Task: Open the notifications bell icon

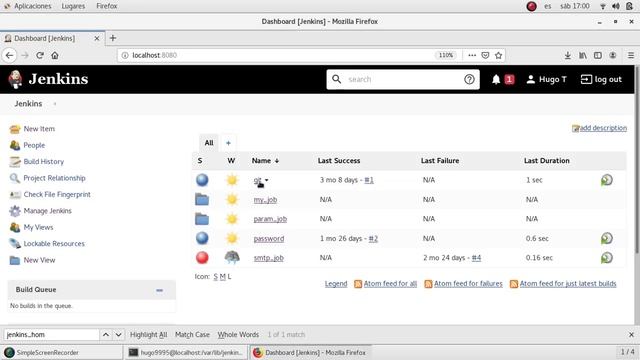Action: (496, 79)
